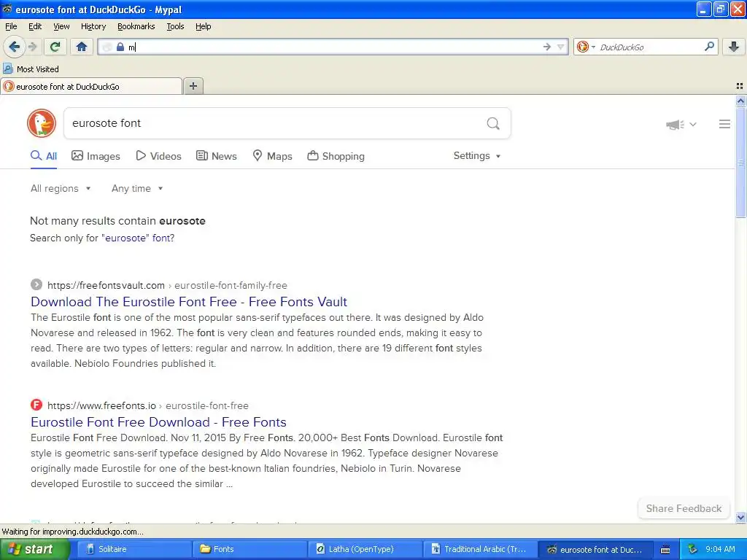Expand the All regions filter

(61, 189)
